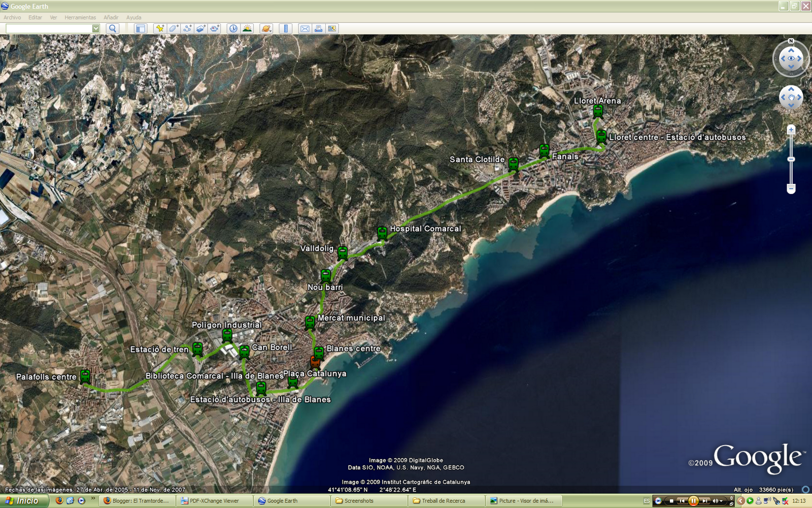This screenshot has width=812, height=508.
Task: Select the Polígon Industrial station marker
Action: pyautogui.click(x=227, y=335)
